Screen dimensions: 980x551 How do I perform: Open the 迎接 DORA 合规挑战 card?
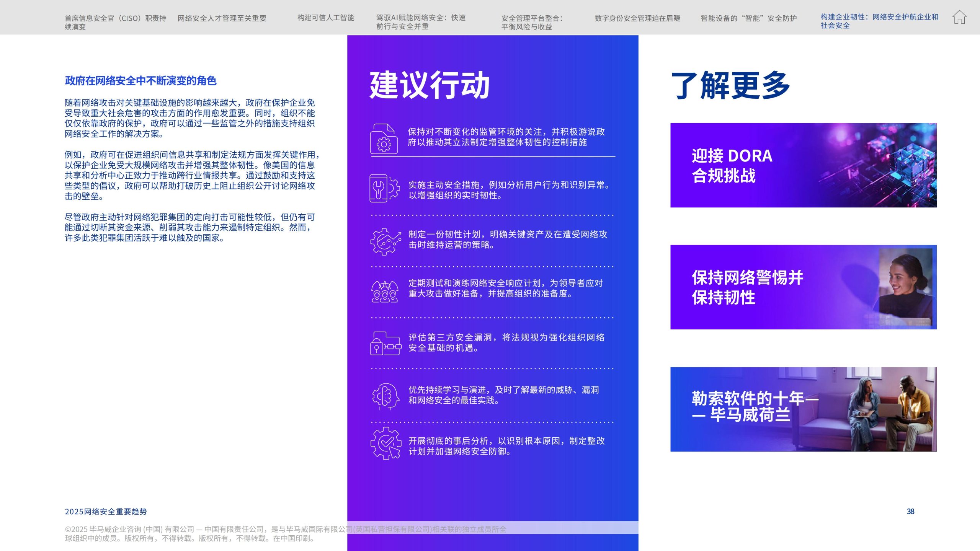coord(803,165)
